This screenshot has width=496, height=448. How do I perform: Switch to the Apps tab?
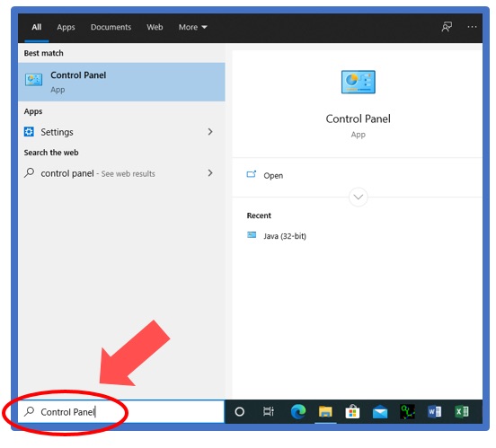coord(66,27)
